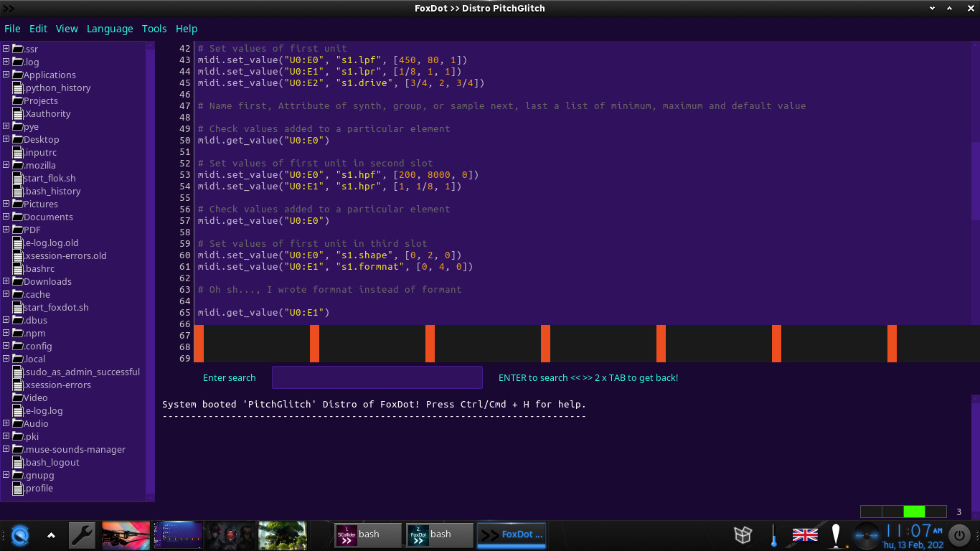Click the thermometer icon in system tray

point(774,535)
